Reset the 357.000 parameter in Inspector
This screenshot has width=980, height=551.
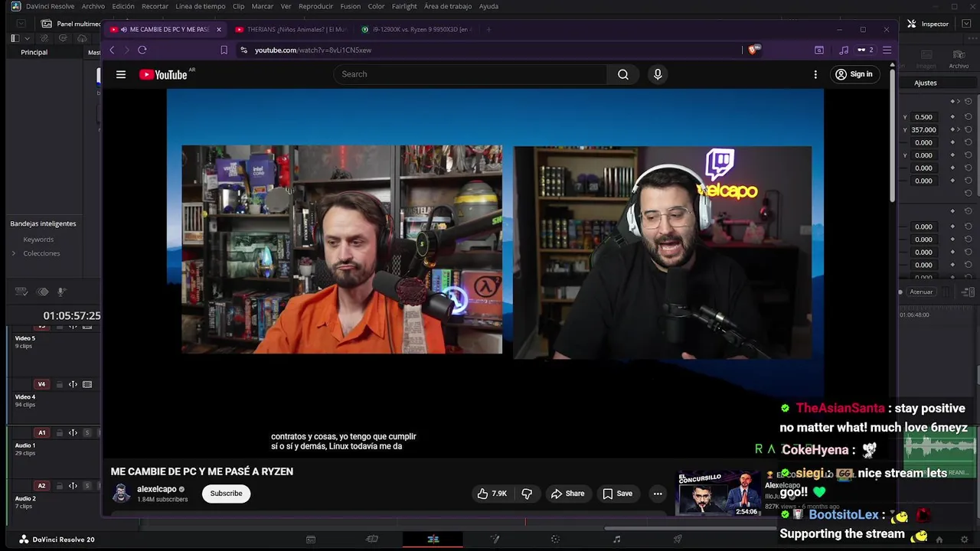pos(969,129)
